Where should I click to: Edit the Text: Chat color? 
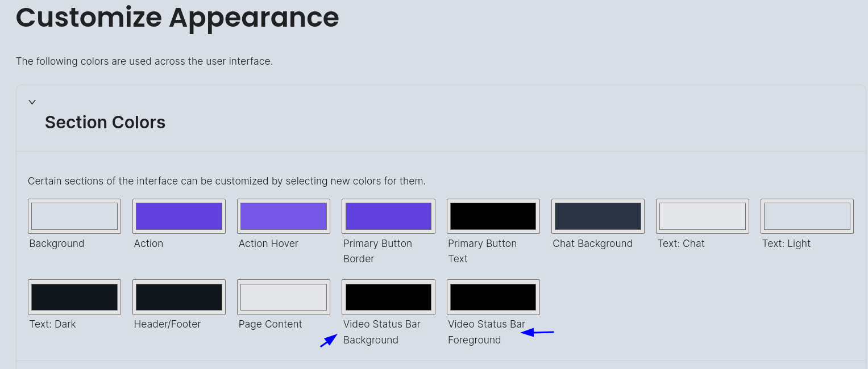(702, 216)
